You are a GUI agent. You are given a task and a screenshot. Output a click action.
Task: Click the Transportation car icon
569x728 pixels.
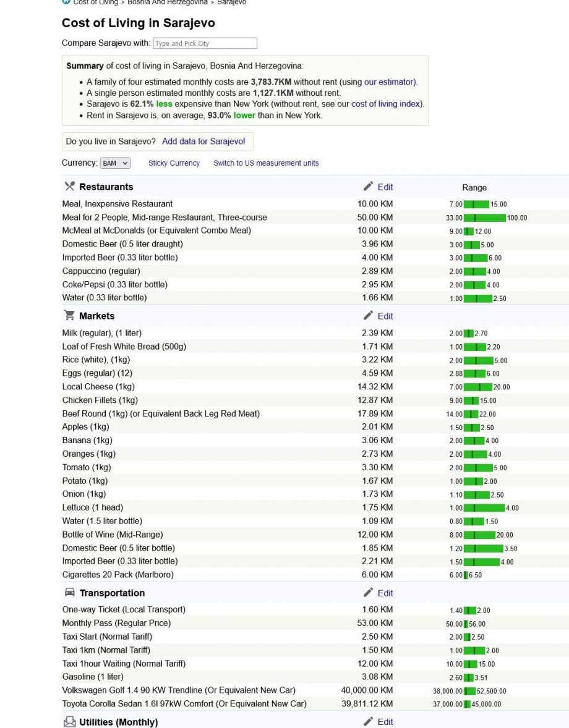pos(69,593)
